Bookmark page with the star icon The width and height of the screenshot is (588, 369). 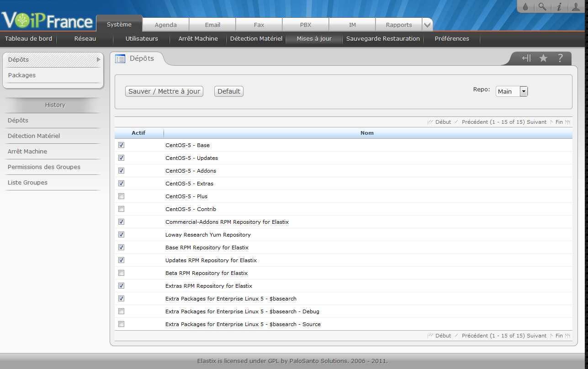tap(543, 58)
